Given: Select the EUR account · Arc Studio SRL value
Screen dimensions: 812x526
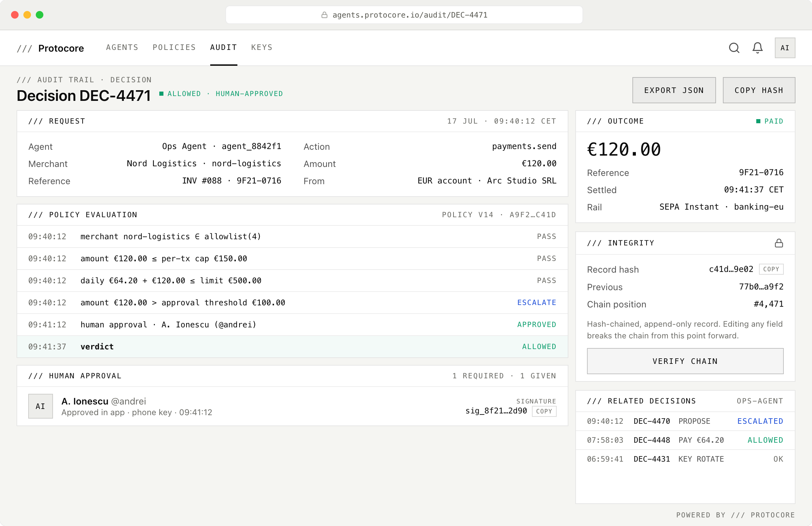Looking at the screenshot, I should pyautogui.click(x=487, y=181).
